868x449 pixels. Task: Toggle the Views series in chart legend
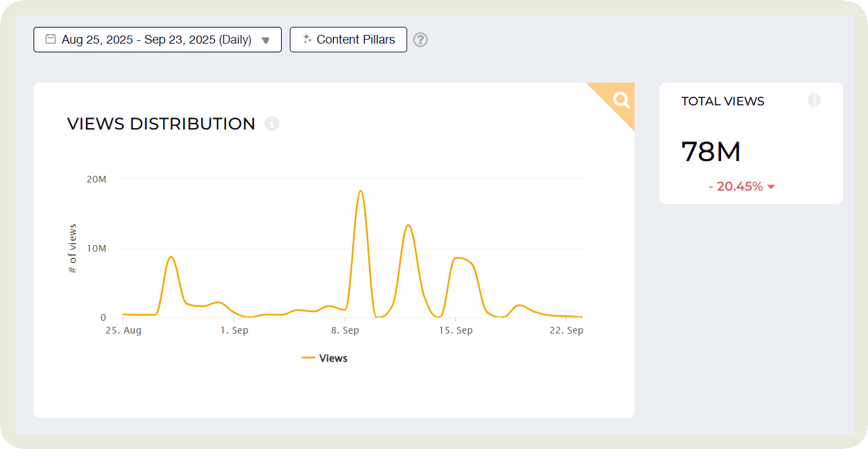pos(333,358)
